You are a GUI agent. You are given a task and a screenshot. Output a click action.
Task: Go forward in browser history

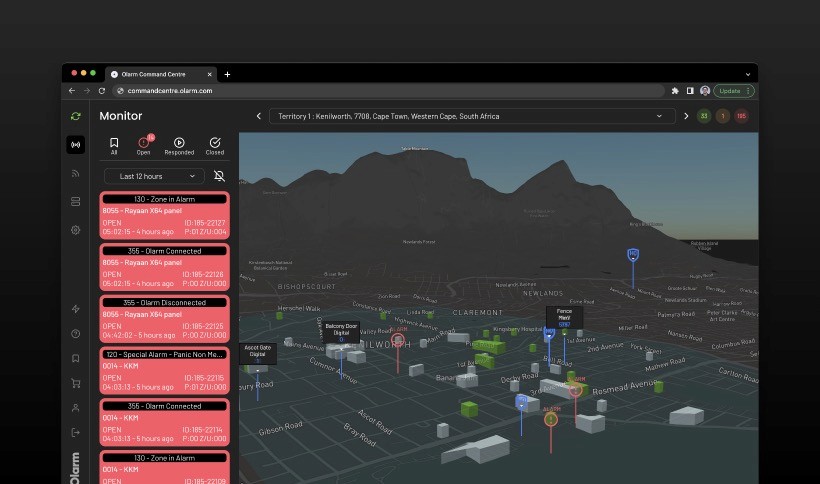tap(87, 90)
